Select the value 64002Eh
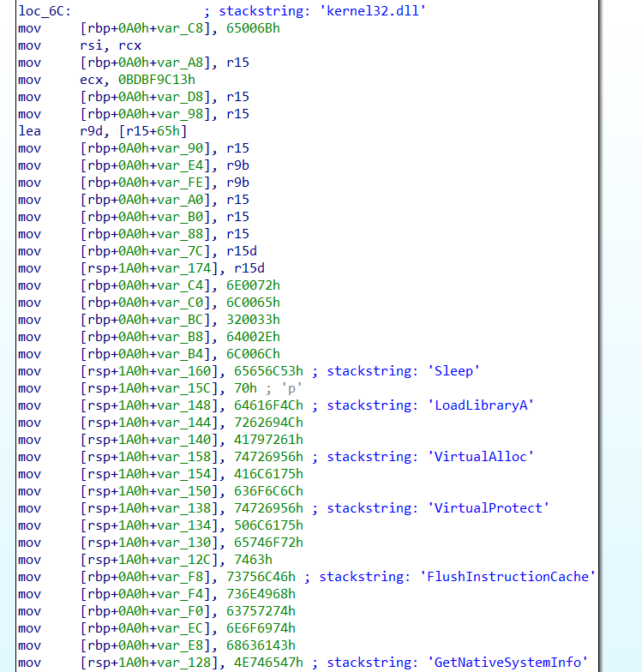This screenshot has width=642, height=672. coord(254,336)
